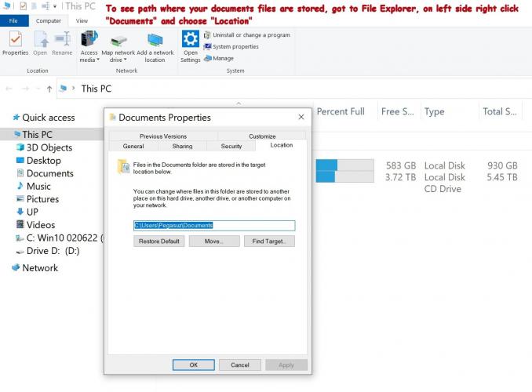
Task: Click the Type column header
Action: click(434, 111)
